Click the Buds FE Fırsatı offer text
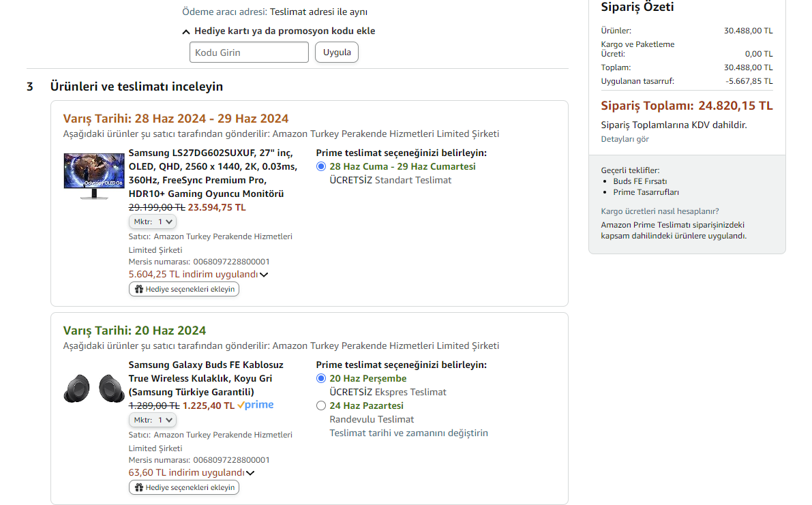This screenshot has height=505, width=812. click(x=640, y=181)
